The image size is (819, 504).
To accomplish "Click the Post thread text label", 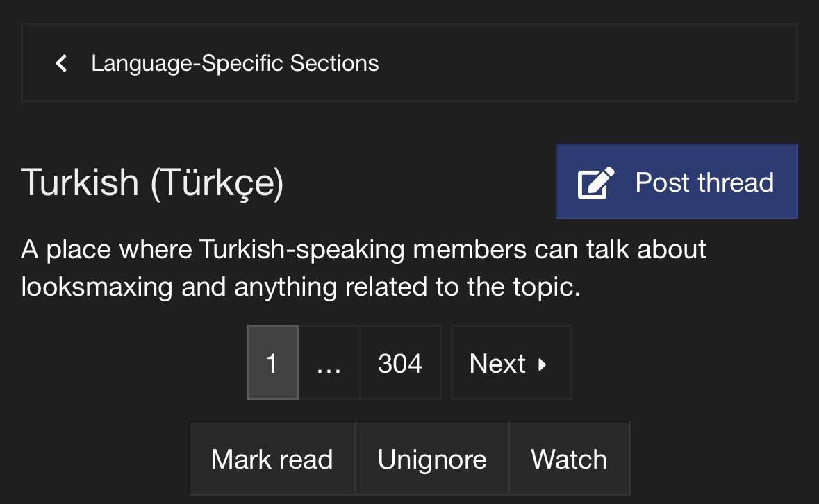I will point(704,182).
